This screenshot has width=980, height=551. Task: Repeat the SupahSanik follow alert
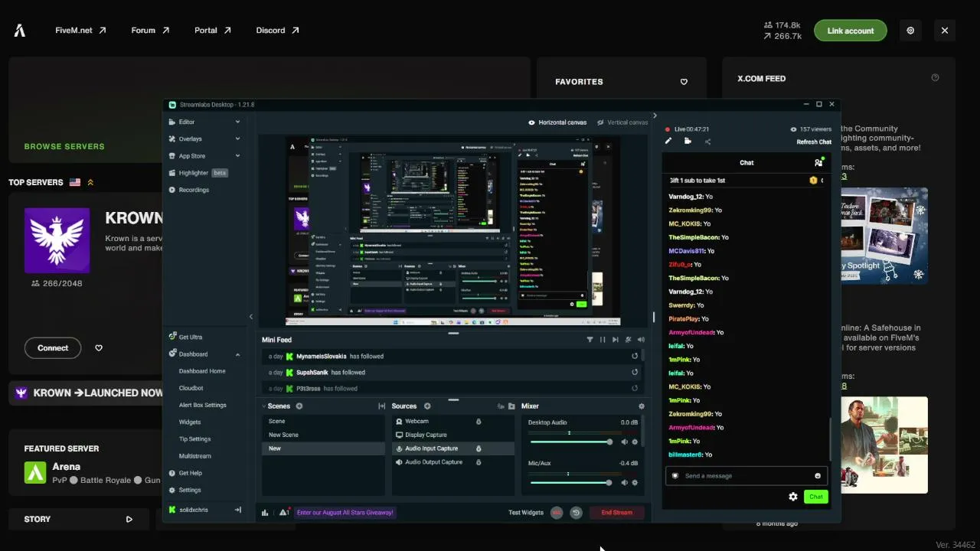pyautogui.click(x=635, y=372)
